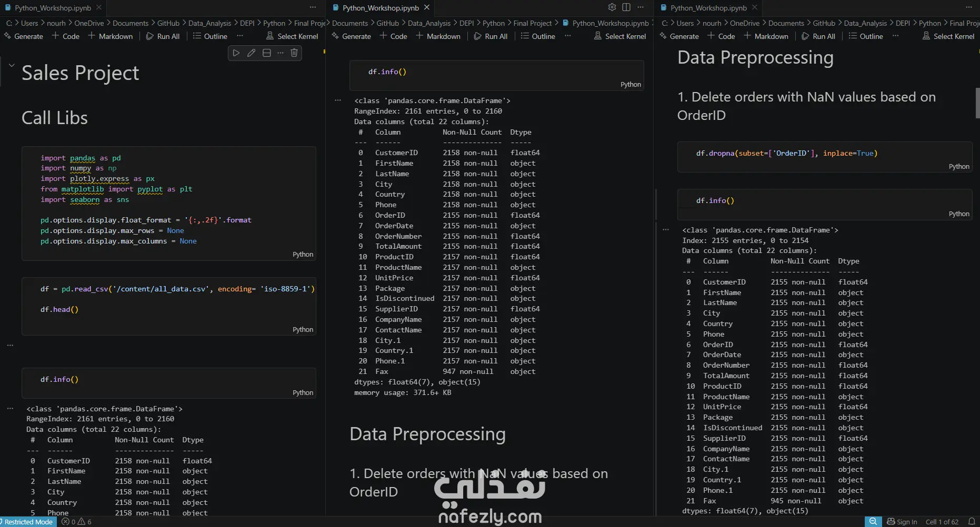Open output options below the df.head() cell

tap(10, 345)
